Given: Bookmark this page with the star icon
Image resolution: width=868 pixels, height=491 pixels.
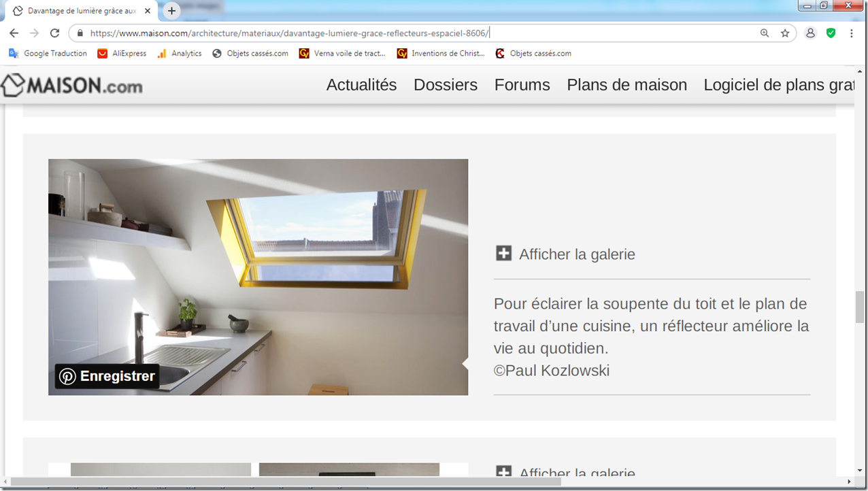Looking at the screenshot, I should tap(785, 33).
